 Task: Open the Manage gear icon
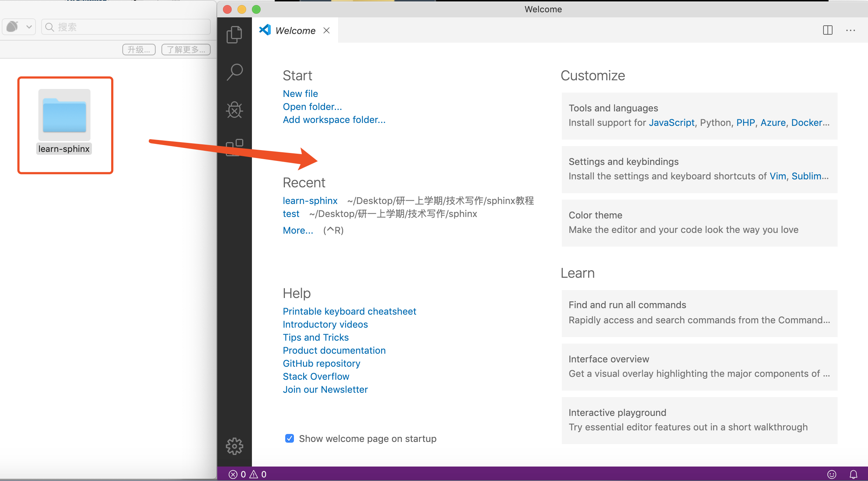[234, 446]
